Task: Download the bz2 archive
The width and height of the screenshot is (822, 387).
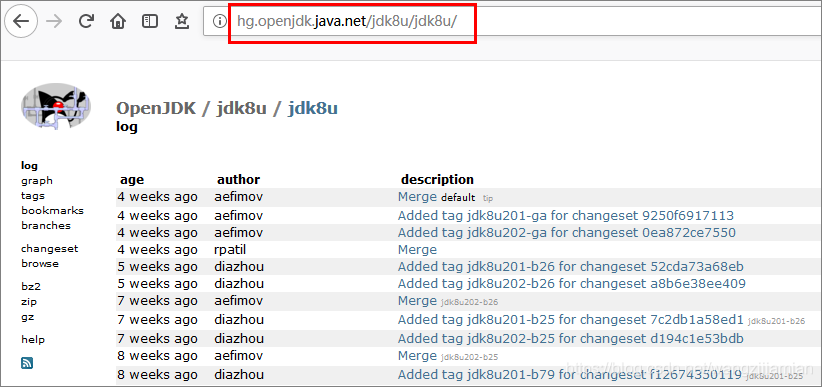Action: tap(30, 286)
